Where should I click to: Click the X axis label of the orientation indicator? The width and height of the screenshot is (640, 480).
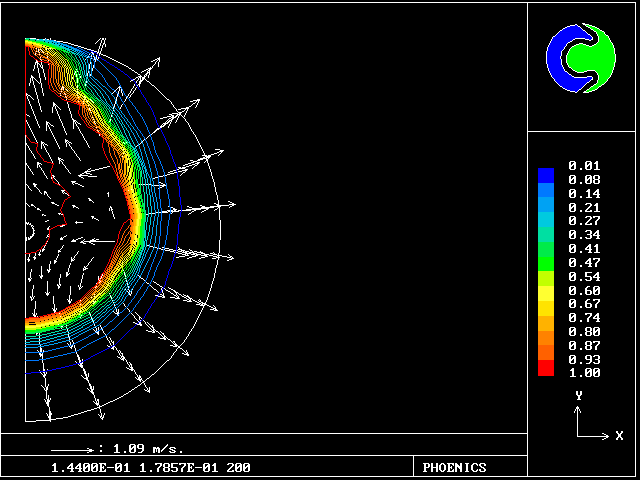[619, 436]
